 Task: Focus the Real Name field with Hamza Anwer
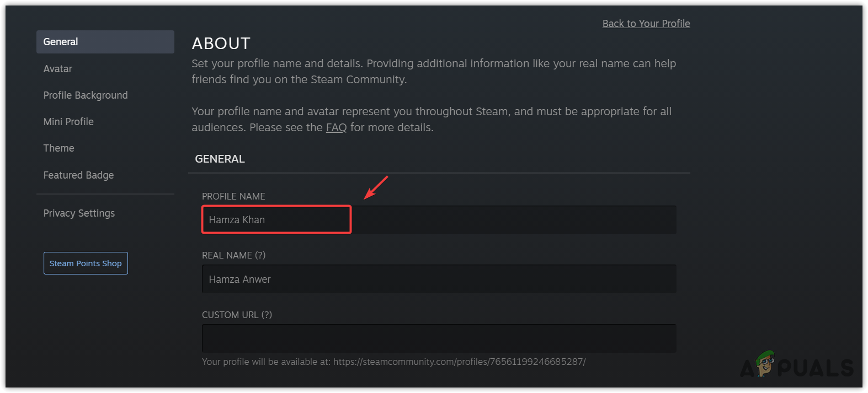pyautogui.click(x=439, y=279)
